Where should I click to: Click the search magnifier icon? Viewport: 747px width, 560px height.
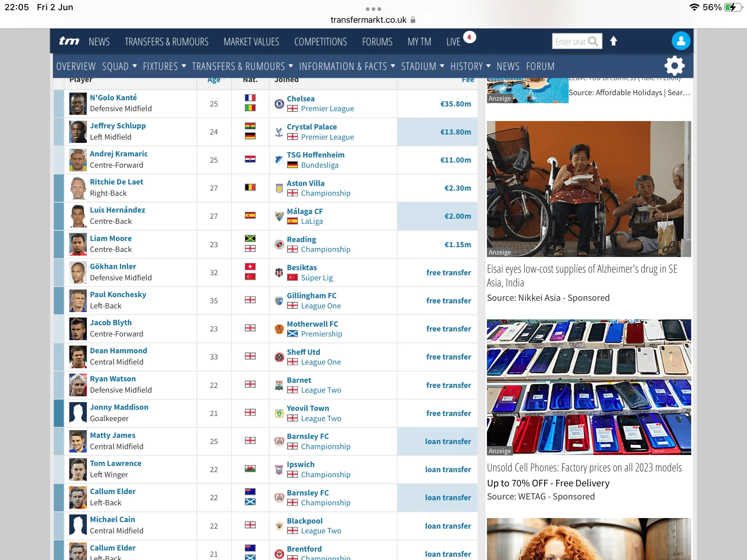(593, 42)
